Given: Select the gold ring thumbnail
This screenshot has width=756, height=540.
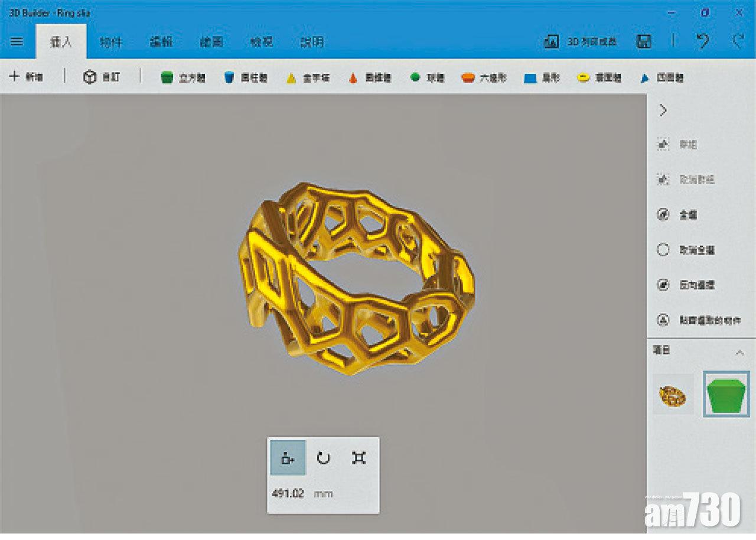Looking at the screenshot, I should 673,394.
